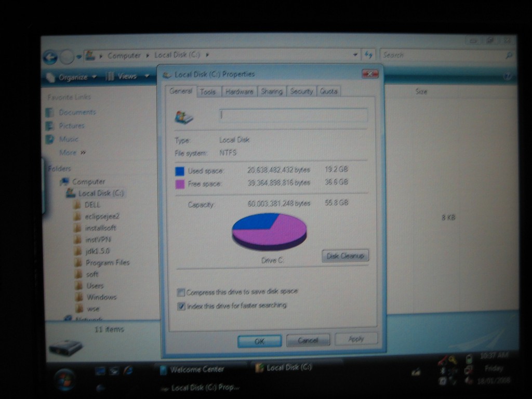Image resolution: width=532 pixels, height=399 pixels.
Task: Switch to the General tab
Action: pos(180,91)
